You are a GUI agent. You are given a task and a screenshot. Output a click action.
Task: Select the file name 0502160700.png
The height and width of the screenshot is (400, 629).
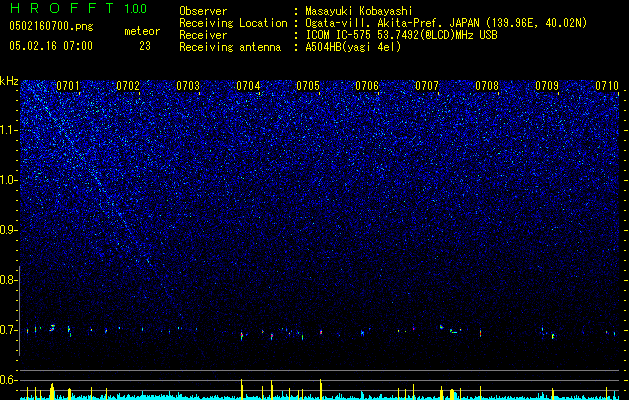(51, 27)
